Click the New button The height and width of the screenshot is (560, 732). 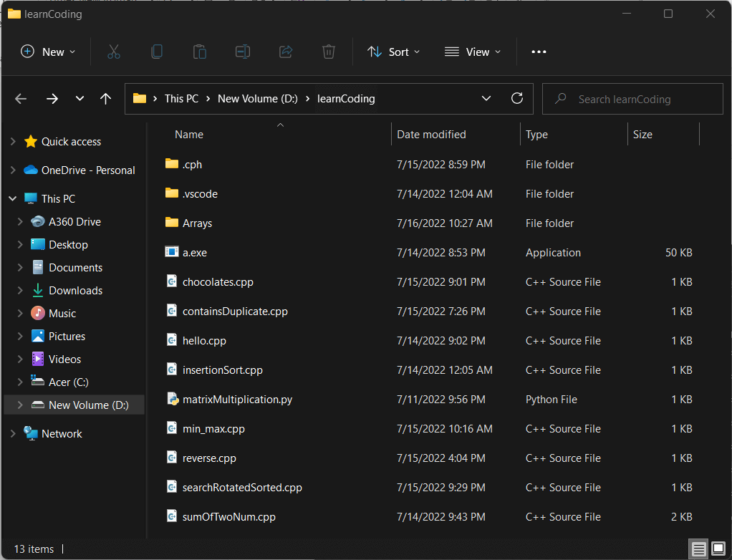[47, 51]
